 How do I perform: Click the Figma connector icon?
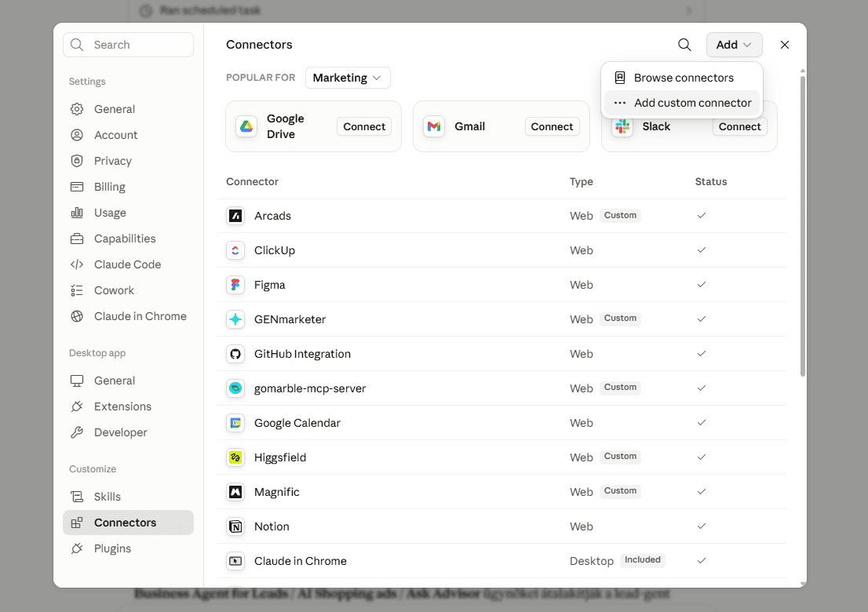pos(235,285)
